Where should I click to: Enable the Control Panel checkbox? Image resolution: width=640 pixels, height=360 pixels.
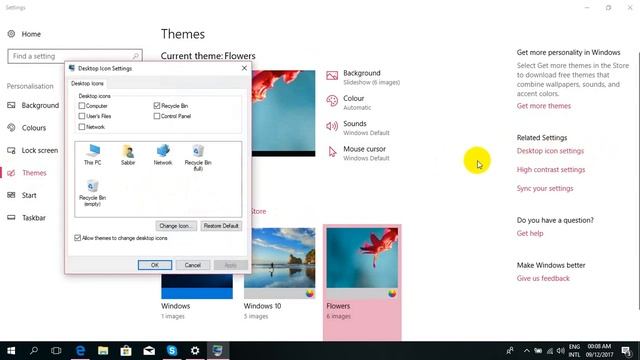157,116
